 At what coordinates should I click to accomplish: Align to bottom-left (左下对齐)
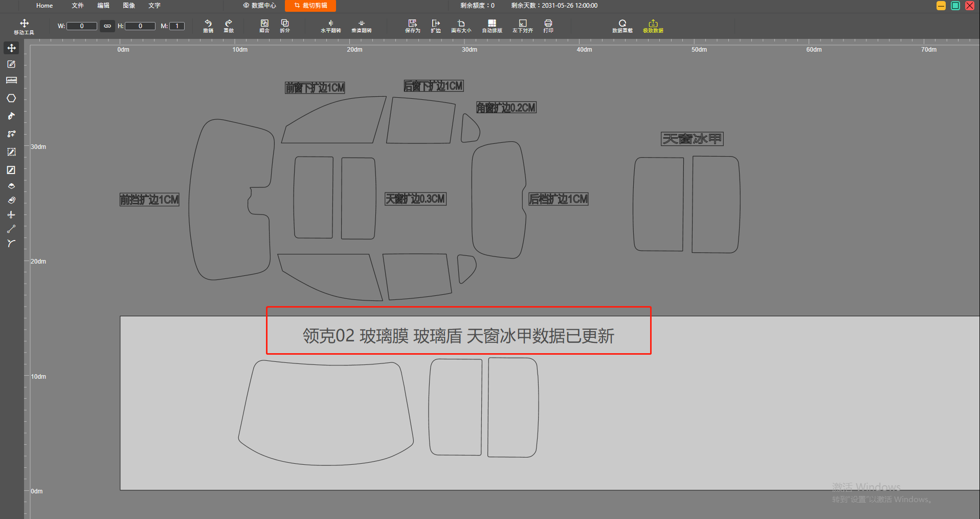[x=523, y=26]
